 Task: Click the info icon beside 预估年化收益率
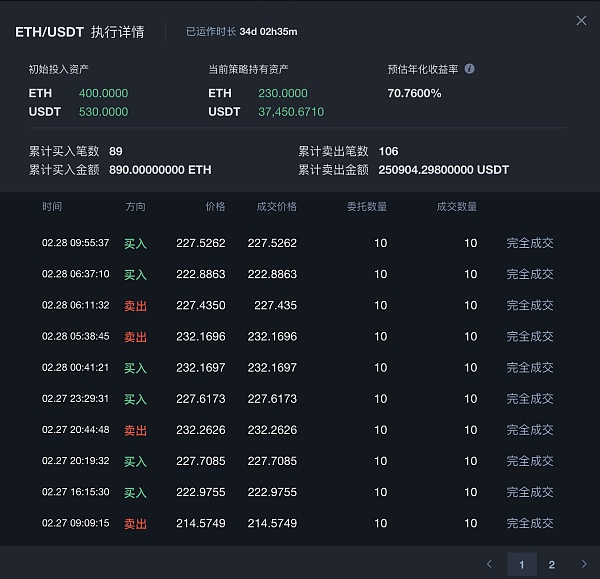click(x=470, y=70)
